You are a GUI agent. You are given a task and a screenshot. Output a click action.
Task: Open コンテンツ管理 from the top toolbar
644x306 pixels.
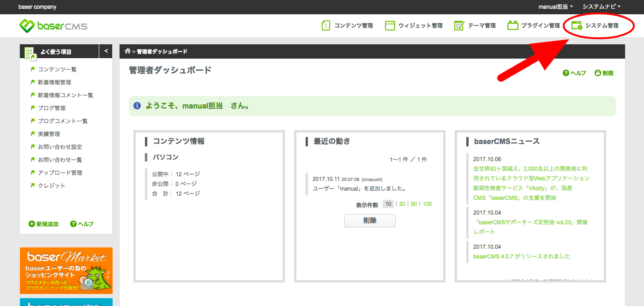point(347,25)
